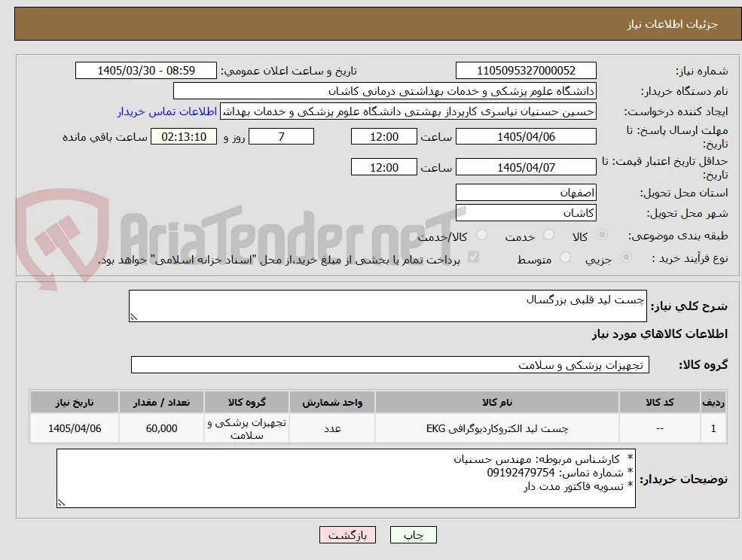The width and height of the screenshot is (742, 560).
Task: Select the کالا radio button
Action: pos(603,235)
